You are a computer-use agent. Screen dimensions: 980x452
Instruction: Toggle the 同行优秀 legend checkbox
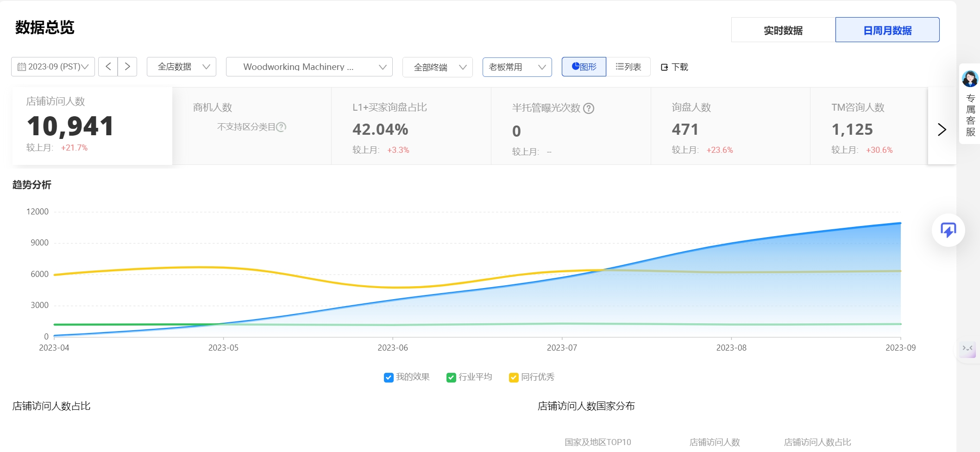(514, 377)
